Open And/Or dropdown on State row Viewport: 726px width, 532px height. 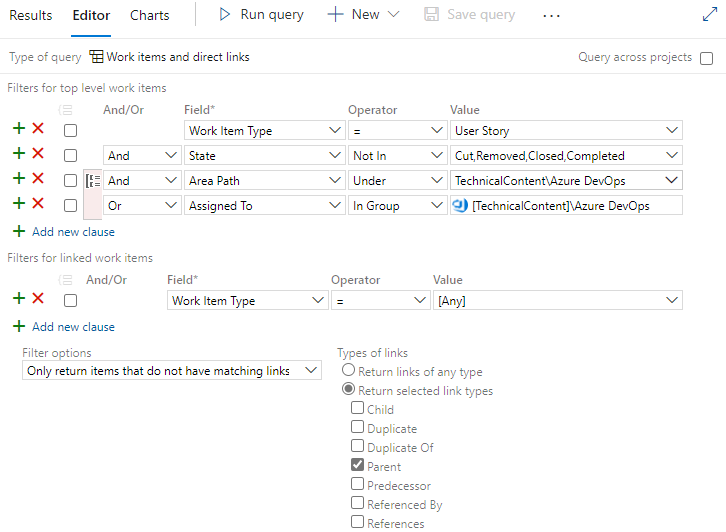click(x=142, y=156)
